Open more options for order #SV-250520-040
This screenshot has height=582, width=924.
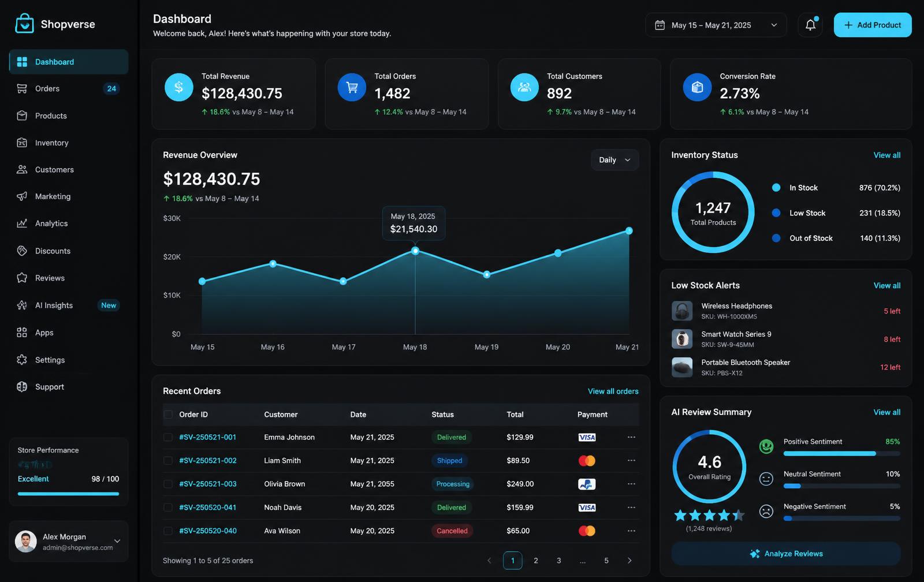[631, 531]
